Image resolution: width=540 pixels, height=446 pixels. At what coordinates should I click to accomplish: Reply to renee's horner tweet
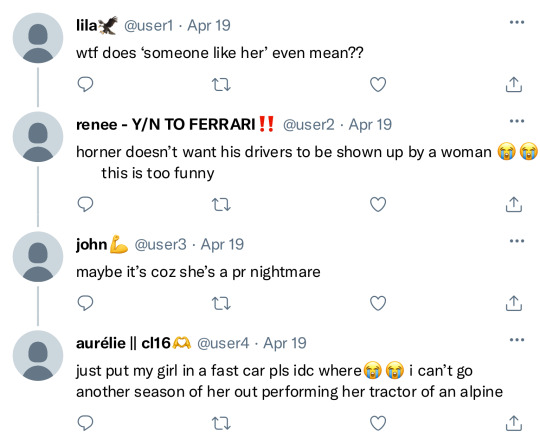pyautogui.click(x=85, y=204)
